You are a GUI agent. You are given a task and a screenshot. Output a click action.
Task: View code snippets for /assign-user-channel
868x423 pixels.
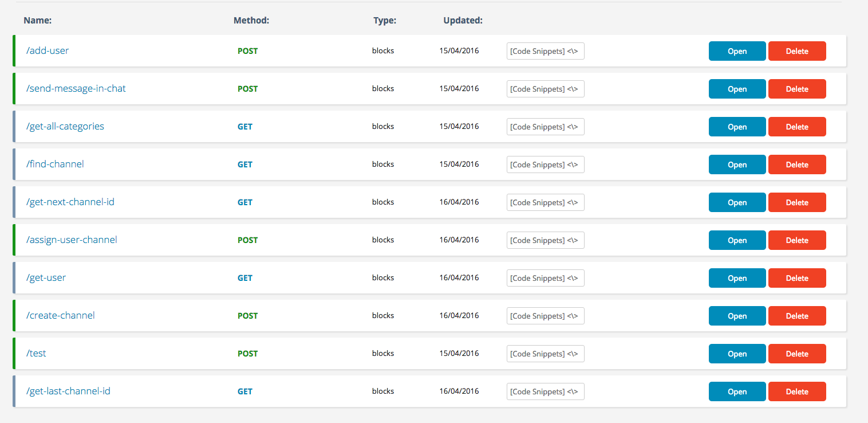pos(545,240)
